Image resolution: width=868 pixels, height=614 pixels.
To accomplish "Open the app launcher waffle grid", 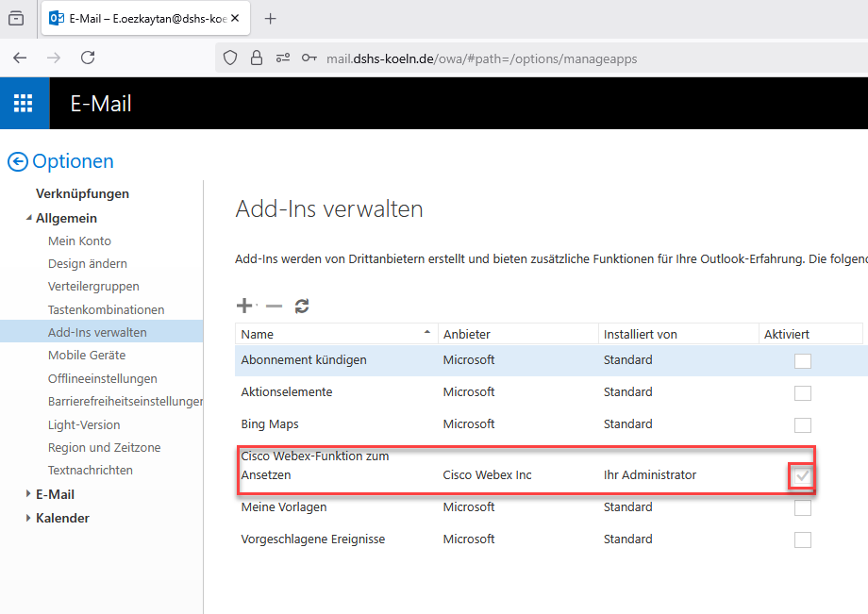I will tap(24, 104).
